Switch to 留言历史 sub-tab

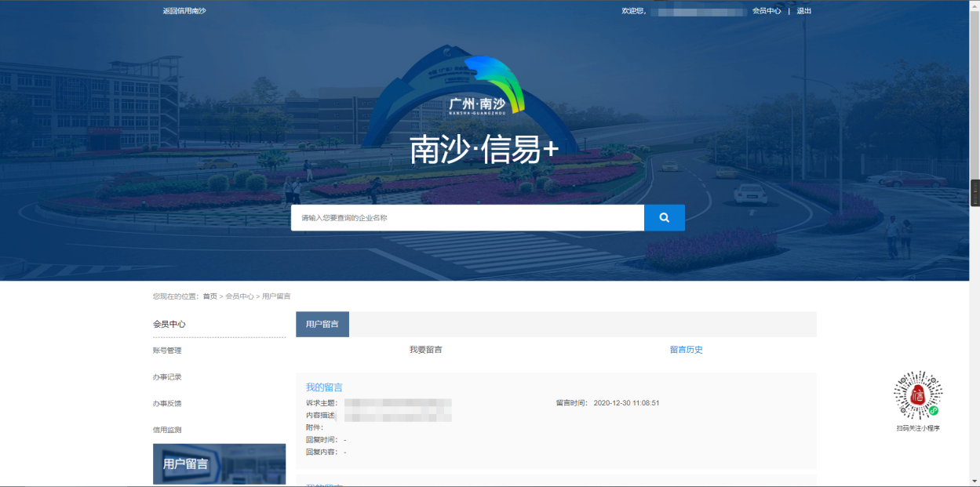687,350
